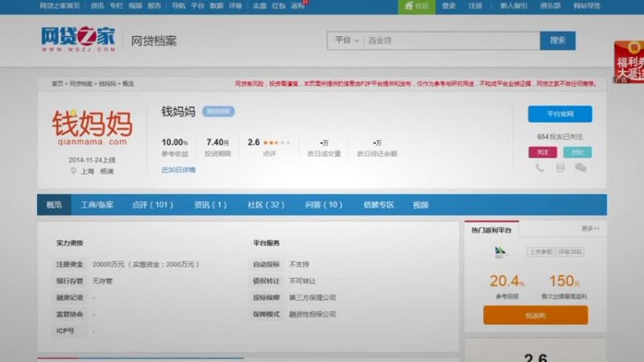Click the blue 平台官网 button

coord(559,113)
